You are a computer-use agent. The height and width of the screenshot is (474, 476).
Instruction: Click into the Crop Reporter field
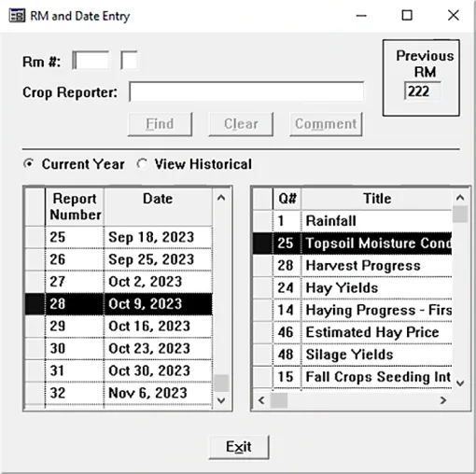click(x=246, y=91)
